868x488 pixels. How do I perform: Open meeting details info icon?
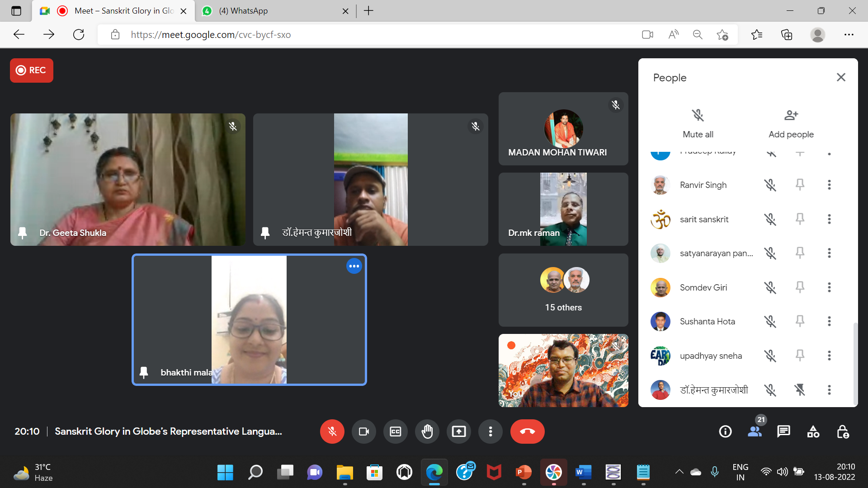tap(725, 432)
